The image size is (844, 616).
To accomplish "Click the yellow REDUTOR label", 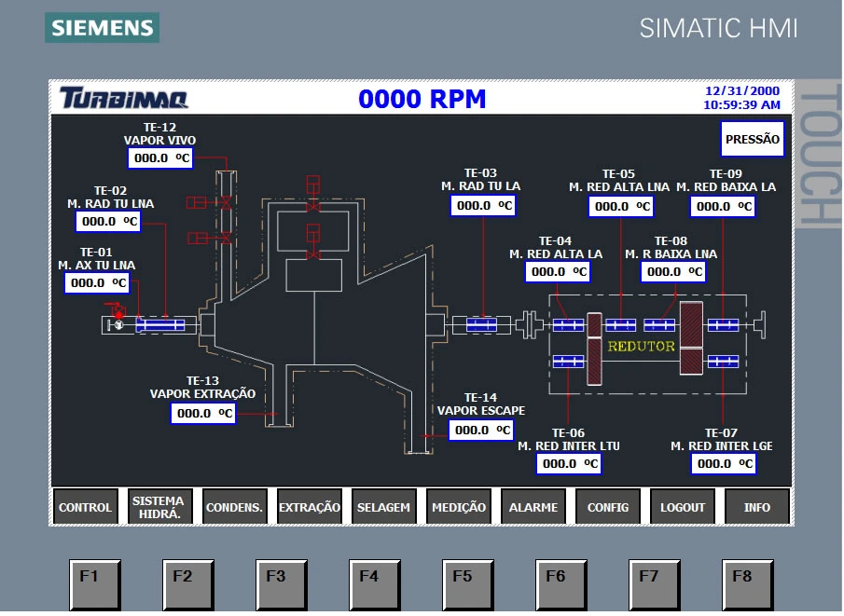I will click(x=641, y=346).
